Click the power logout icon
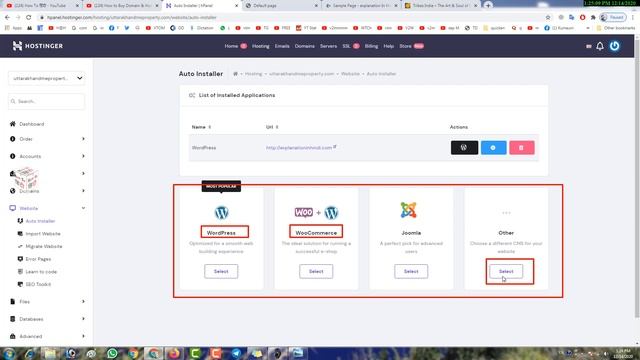 tap(614, 46)
